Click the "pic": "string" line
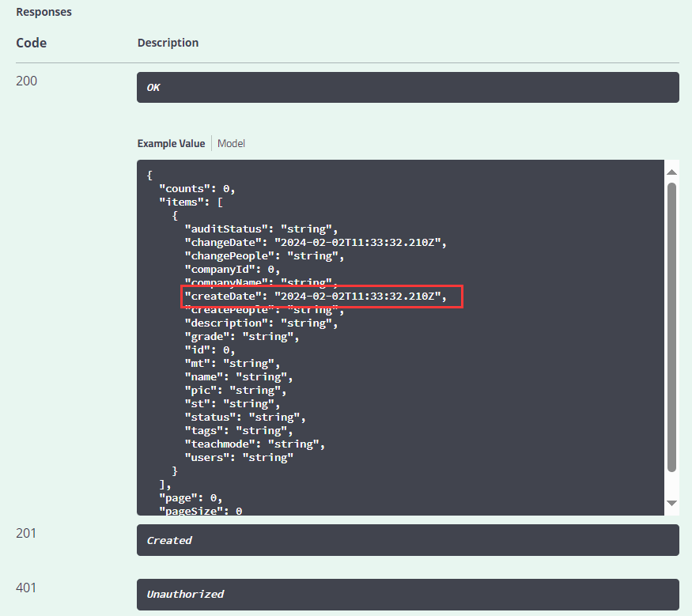The image size is (692, 616). click(236, 391)
